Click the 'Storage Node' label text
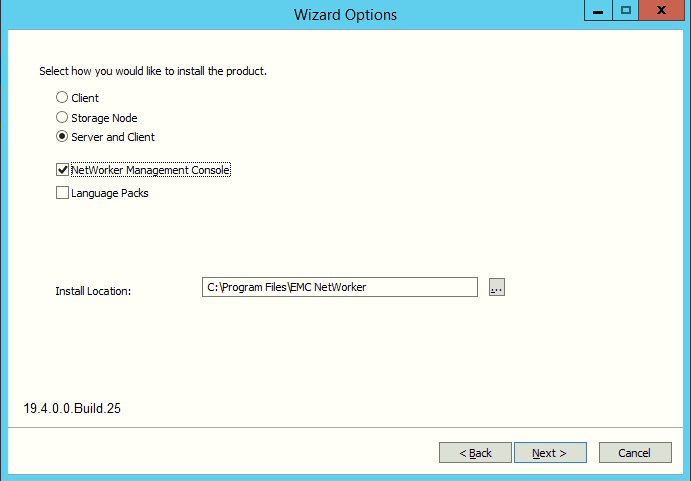The image size is (691, 481). (104, 118)
